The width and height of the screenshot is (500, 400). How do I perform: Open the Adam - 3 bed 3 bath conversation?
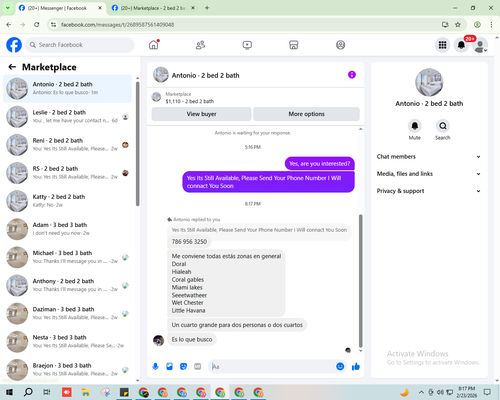67,229
